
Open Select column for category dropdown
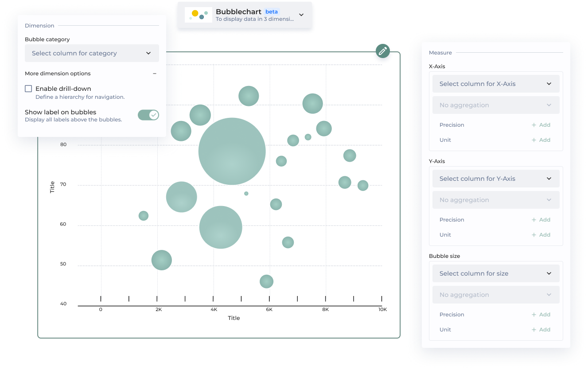(x=92, y=53)
